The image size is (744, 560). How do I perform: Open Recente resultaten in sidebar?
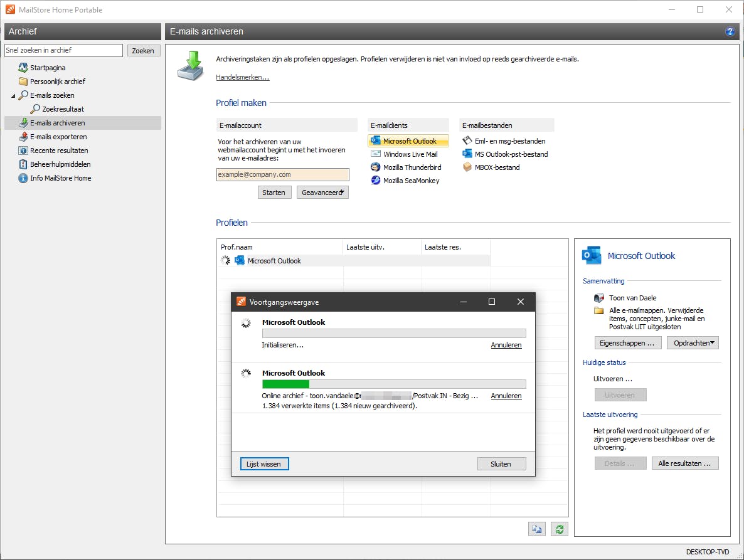pos(59,151)
